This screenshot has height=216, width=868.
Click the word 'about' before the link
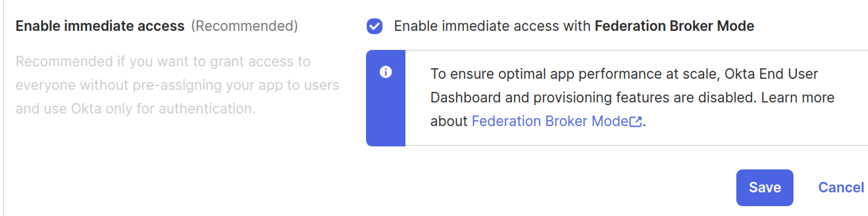pos(448,121)
